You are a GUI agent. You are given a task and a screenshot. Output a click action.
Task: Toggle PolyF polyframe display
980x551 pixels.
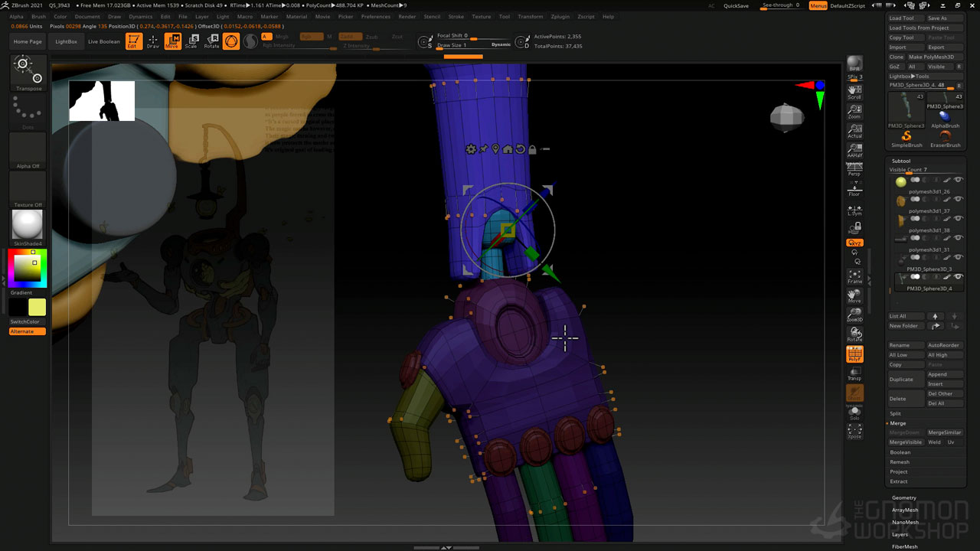(854, 354)
